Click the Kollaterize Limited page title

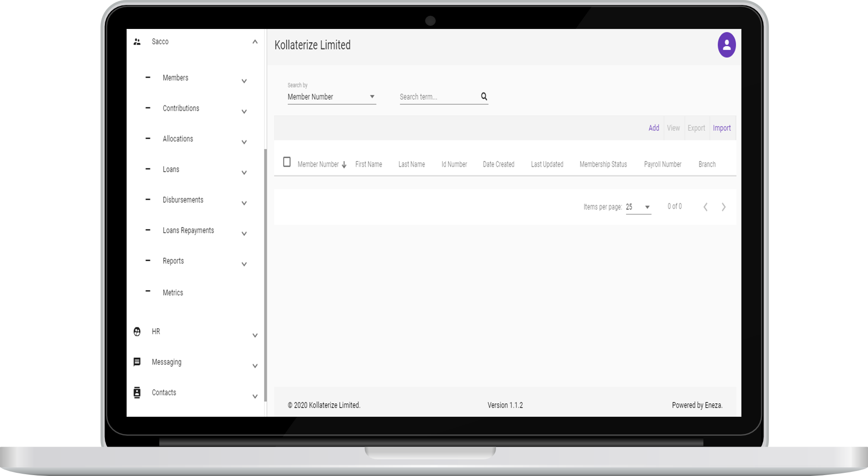[x=312, y=45]
